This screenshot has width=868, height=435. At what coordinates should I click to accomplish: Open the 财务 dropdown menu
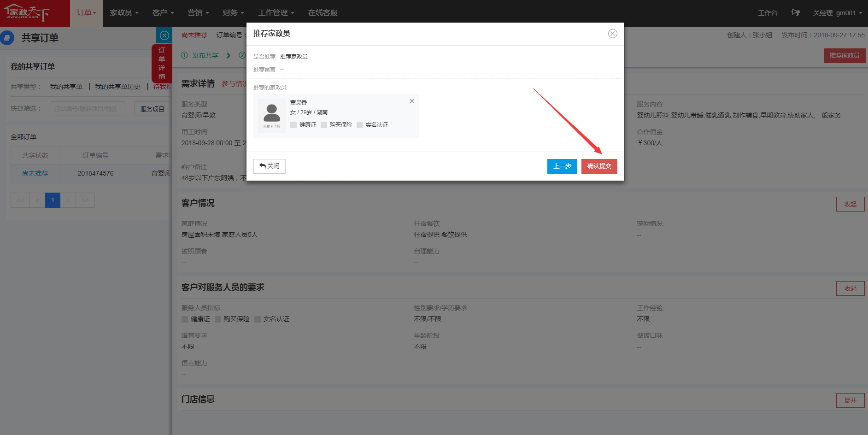[x=233, y=13]
